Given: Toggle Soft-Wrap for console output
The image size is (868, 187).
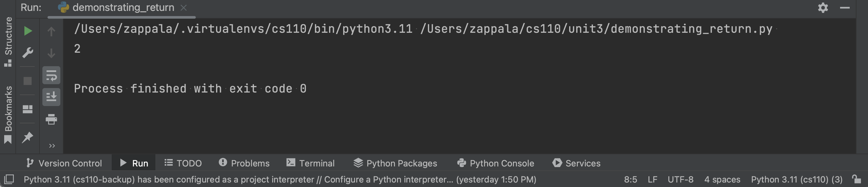Looking at the screenshot, I should point(51,75).
